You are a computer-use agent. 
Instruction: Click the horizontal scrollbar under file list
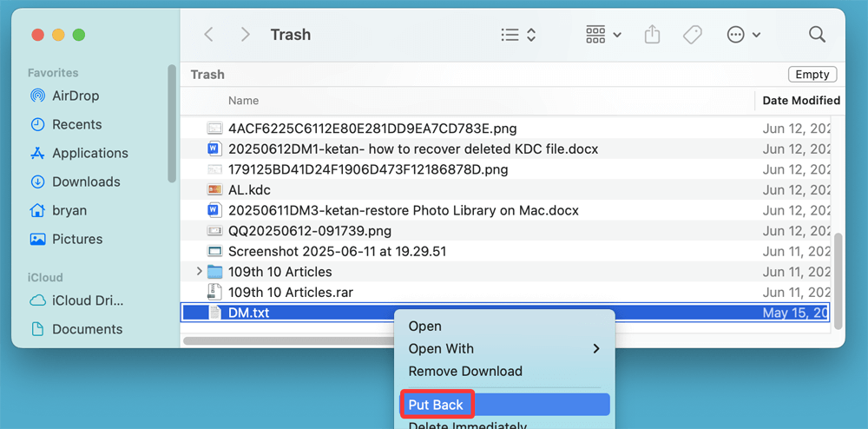(288, 340)
